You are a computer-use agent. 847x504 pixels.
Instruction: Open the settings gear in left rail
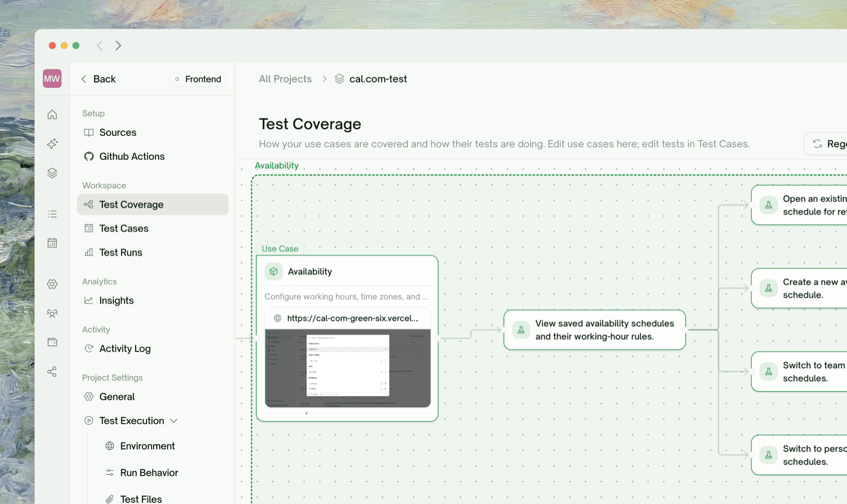52,284
